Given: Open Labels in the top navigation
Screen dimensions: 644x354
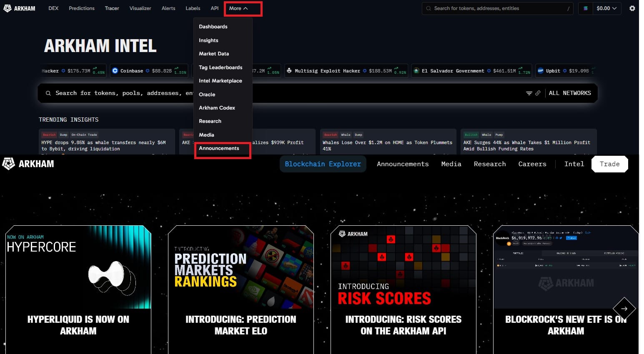Looking at the screenshot, I should pos(193,8).
